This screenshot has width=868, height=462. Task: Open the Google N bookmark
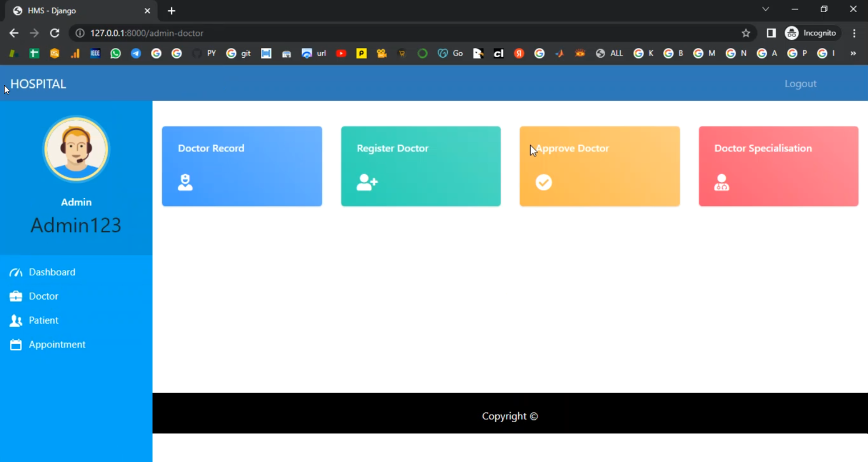click(x=737, y=53)
